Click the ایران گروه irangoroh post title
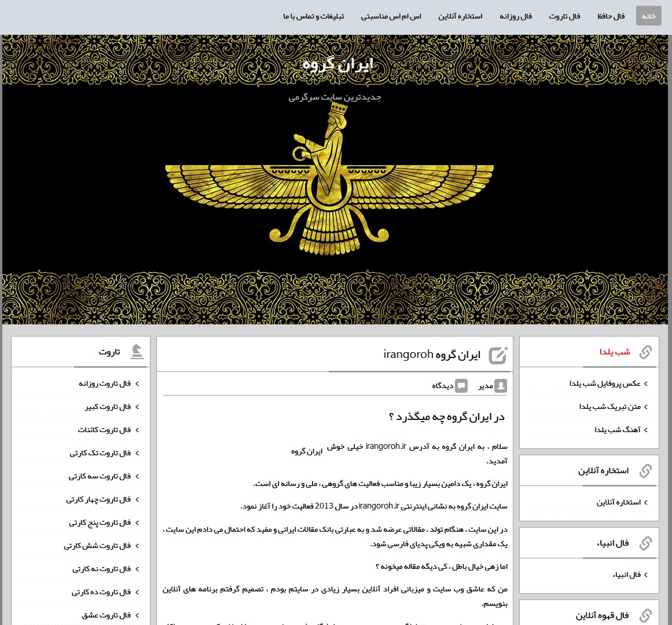 [x=432, y=354]
